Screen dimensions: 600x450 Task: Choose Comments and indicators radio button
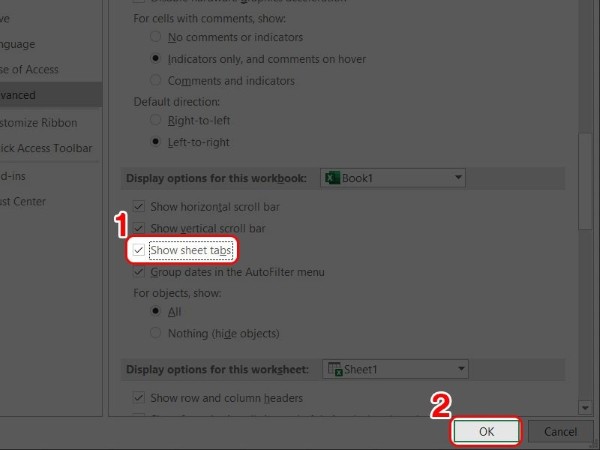tap(155, 81)
